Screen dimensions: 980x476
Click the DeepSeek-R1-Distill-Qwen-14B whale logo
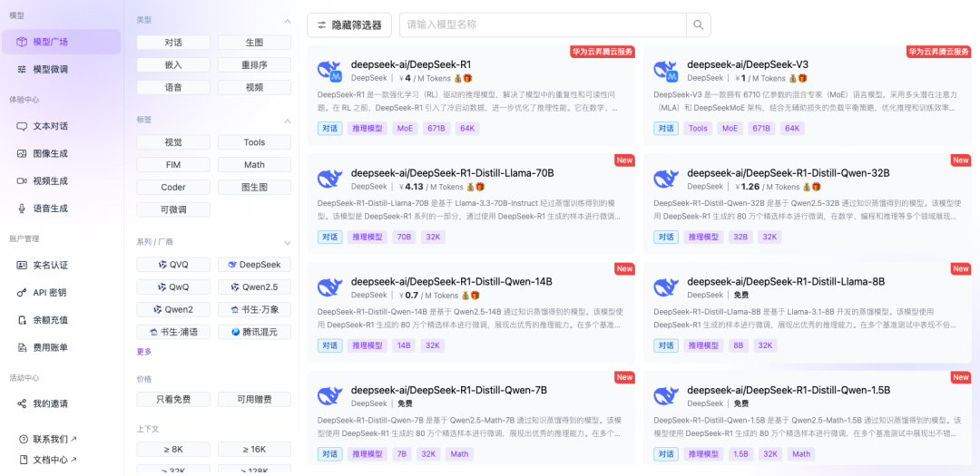[x=330, y=287]
